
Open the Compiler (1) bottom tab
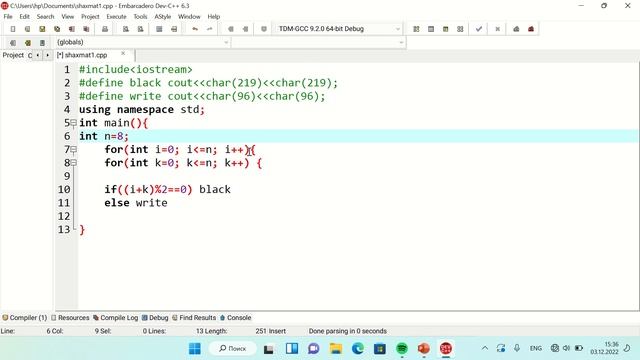24,318
